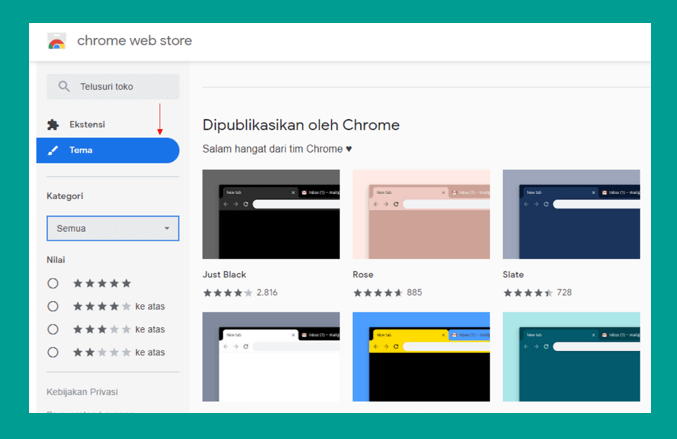677x439 pixels.
Task: Click the Nilai label
Action: (x=56, y=260)
